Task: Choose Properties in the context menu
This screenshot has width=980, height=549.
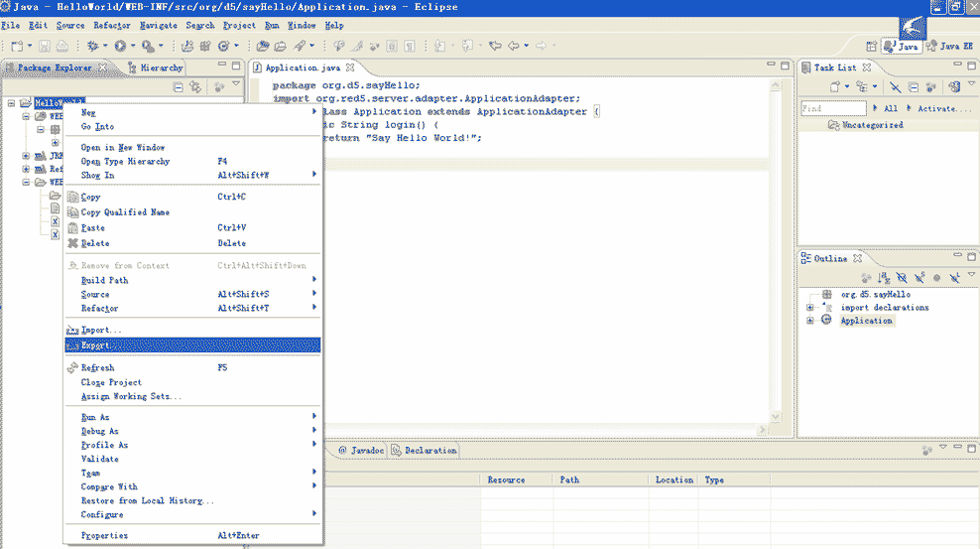Action: click(193, 535)
